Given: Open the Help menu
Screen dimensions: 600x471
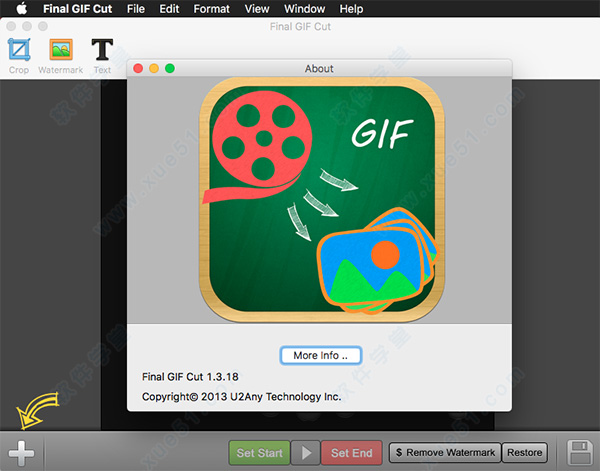Looking at the screenshot, I should pos(351,8).
